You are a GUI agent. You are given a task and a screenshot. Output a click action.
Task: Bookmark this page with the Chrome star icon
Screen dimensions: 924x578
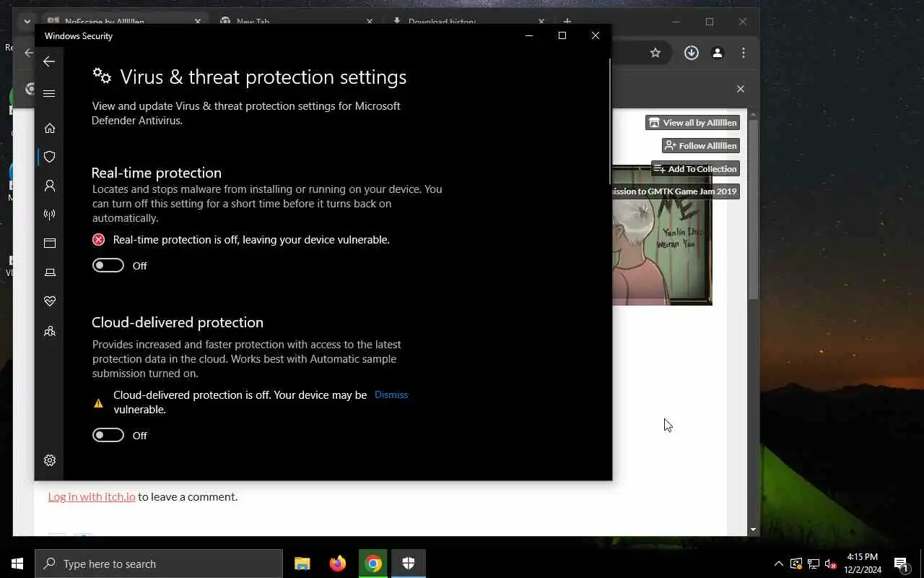coord(655,53)
